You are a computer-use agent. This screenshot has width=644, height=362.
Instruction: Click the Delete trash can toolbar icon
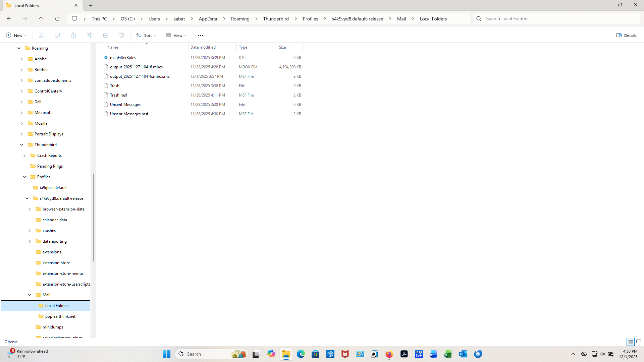click(122, 35)
